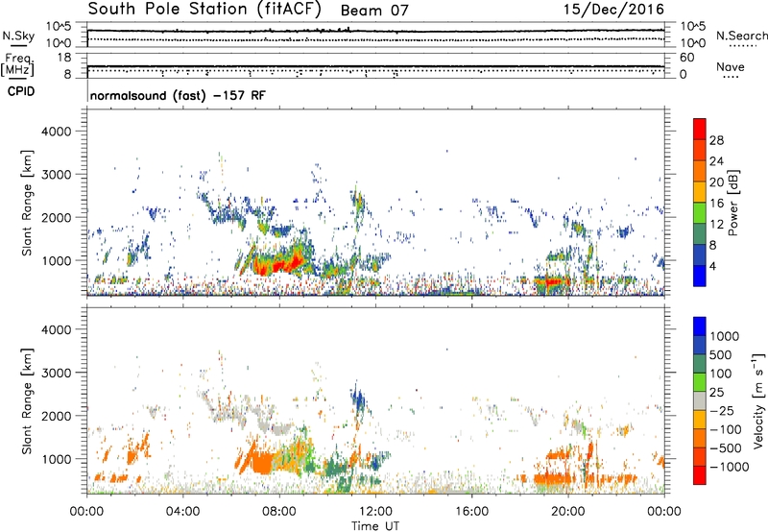Viewport: 768px width, 532px height.
Task: Click the '1000' label on velocity color bar
Action: click(x=725, y=336)
